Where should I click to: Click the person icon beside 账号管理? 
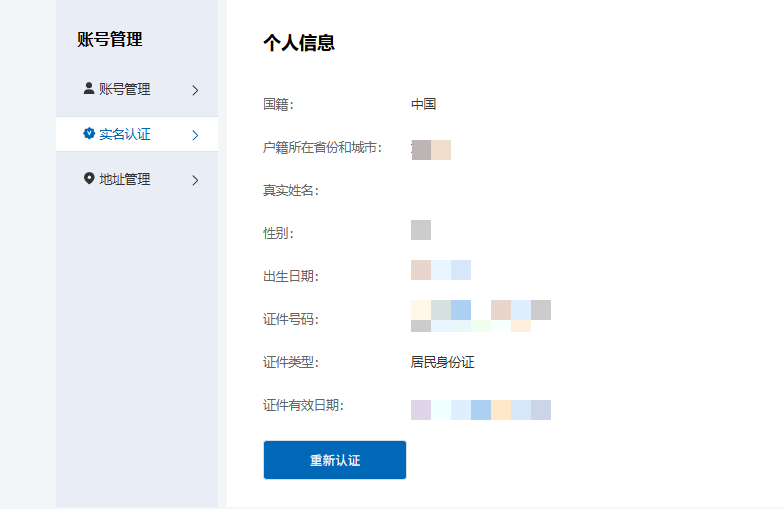point(89,89)
